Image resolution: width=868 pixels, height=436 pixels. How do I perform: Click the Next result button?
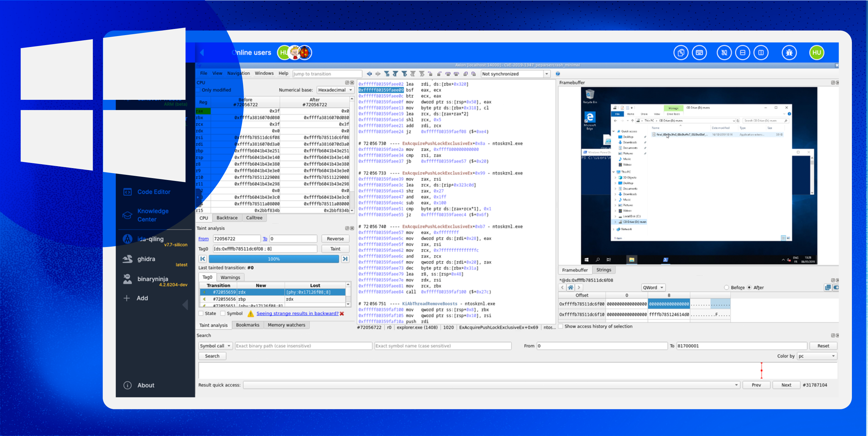(x=786, y=385)
